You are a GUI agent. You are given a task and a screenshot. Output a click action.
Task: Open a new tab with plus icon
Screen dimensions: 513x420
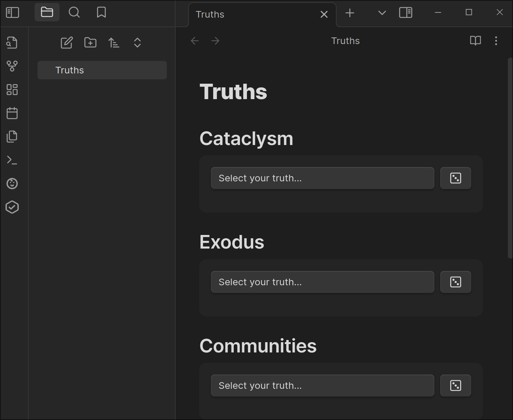coord(350,13)
